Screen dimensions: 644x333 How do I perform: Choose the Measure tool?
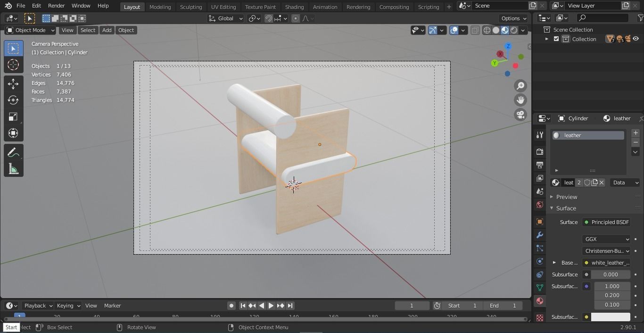pyautogui.click(x=13, y=169)
